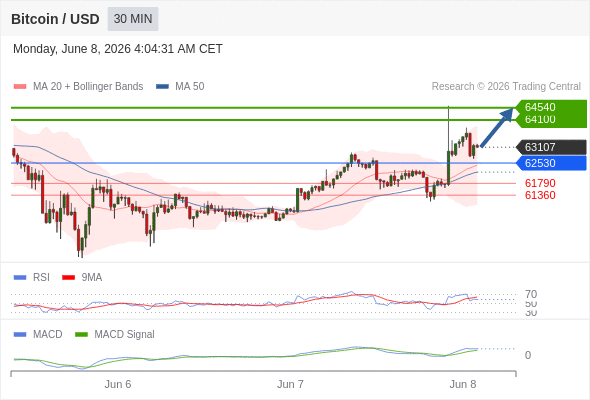Click the Bitcoin / USD title
The height and width of the screenshot is (400, 590).
click(x=55, y=19)
